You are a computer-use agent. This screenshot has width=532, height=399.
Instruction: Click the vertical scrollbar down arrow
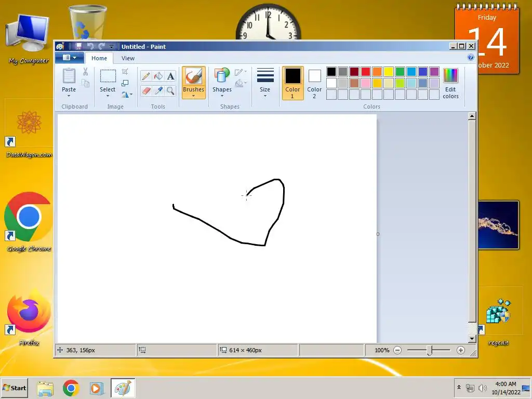pos(472,339)
